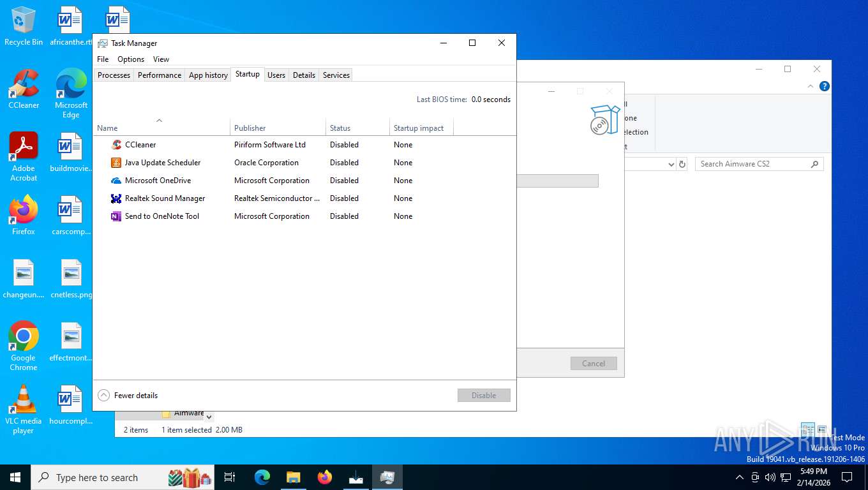Select the carscomp Word document icon
Screen dimensions: 868x490
click(71, 215)
